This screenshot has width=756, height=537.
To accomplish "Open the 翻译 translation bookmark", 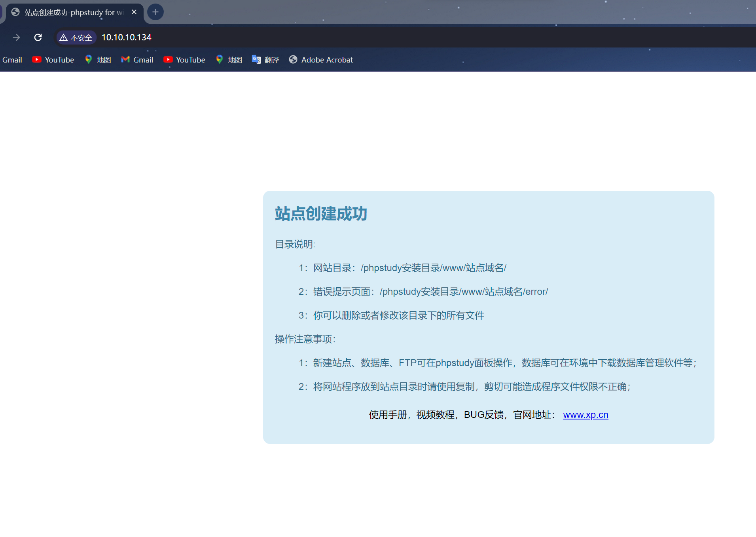I will tap(265, 60).
